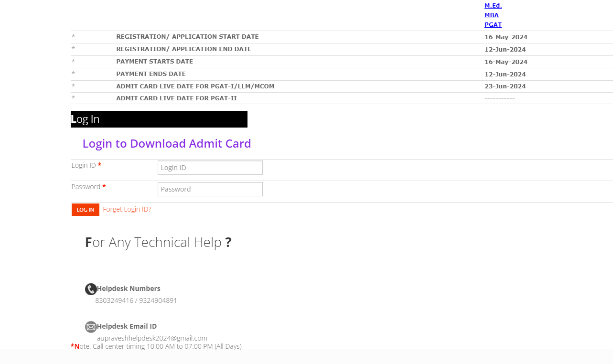Open the PGAT course link
The height and width of the screenshot is (364, 613).
[493, 25]
